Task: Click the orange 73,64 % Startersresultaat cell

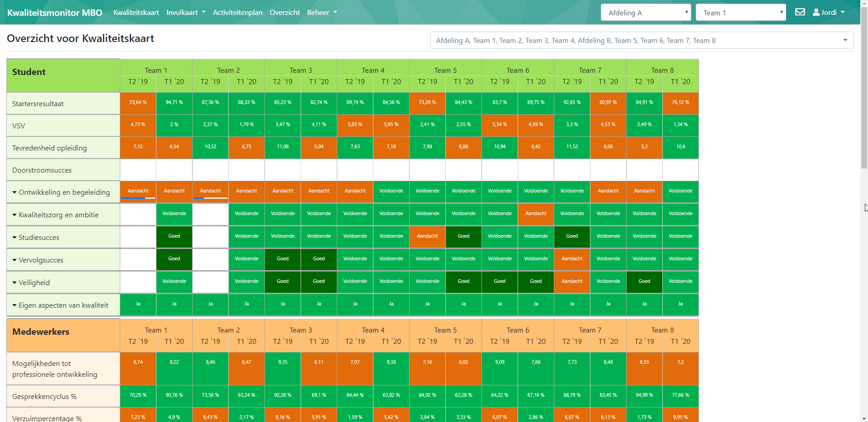Action: (x=138, y=103)
